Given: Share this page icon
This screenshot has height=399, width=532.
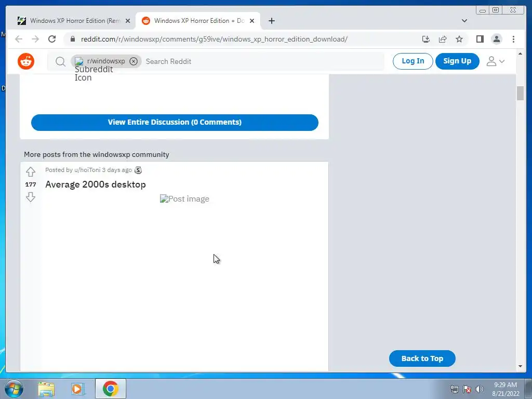Looking at the screenshot, I should [x=443, y=39].
